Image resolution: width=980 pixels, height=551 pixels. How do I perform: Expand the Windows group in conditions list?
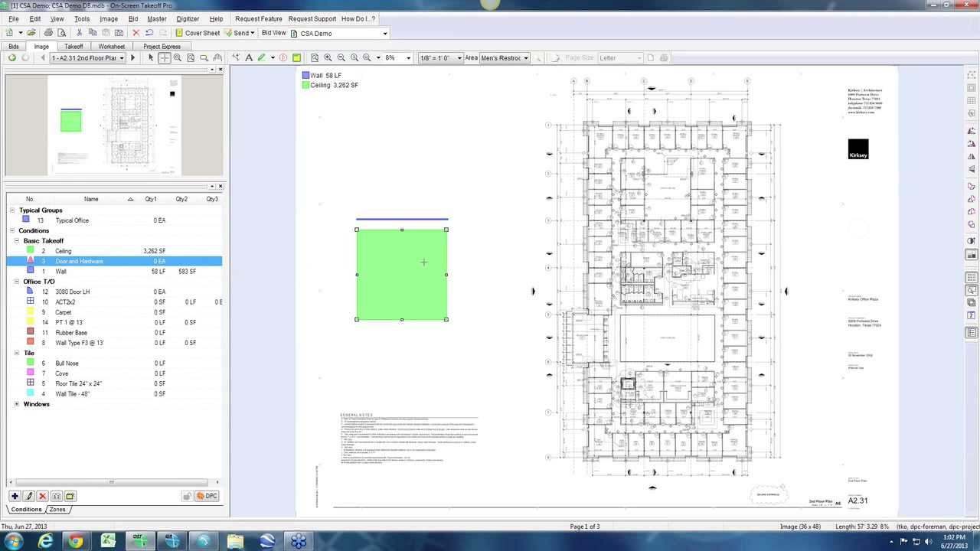17,404
